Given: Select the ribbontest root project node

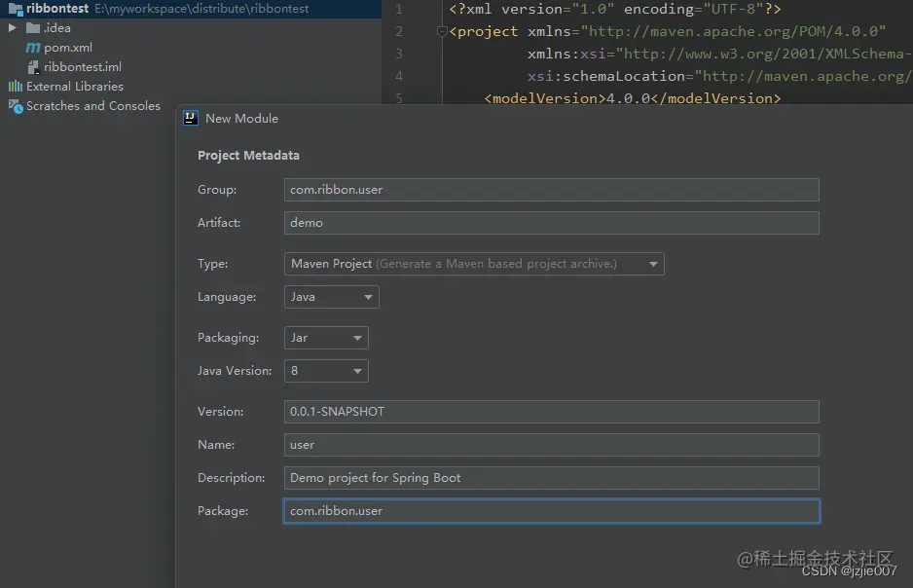Looking at the screenshot, I should (x=57, y=9).
